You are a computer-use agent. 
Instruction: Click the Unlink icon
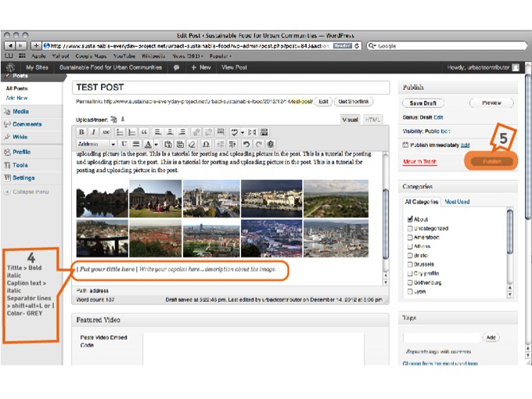click(x=208, y=132)
